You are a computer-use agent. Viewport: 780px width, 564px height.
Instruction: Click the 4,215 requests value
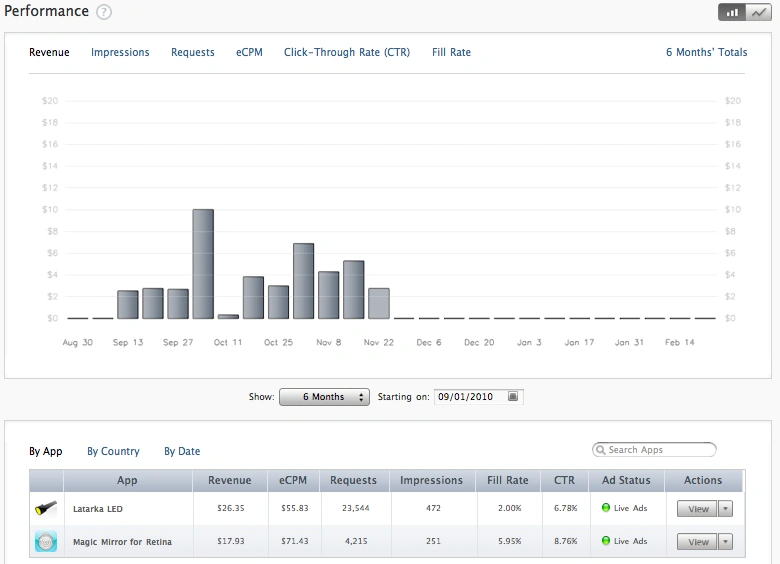pos(356,541)
